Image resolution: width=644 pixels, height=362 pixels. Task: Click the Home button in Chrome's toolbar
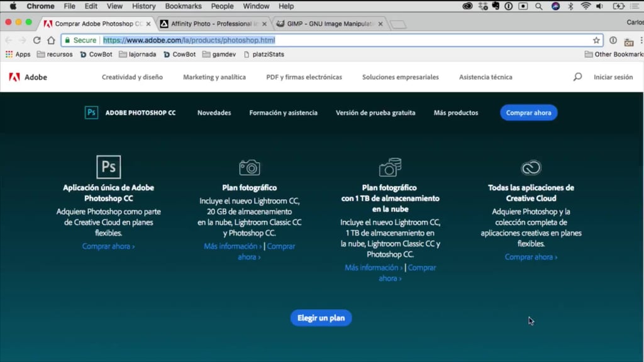[51, 40]
